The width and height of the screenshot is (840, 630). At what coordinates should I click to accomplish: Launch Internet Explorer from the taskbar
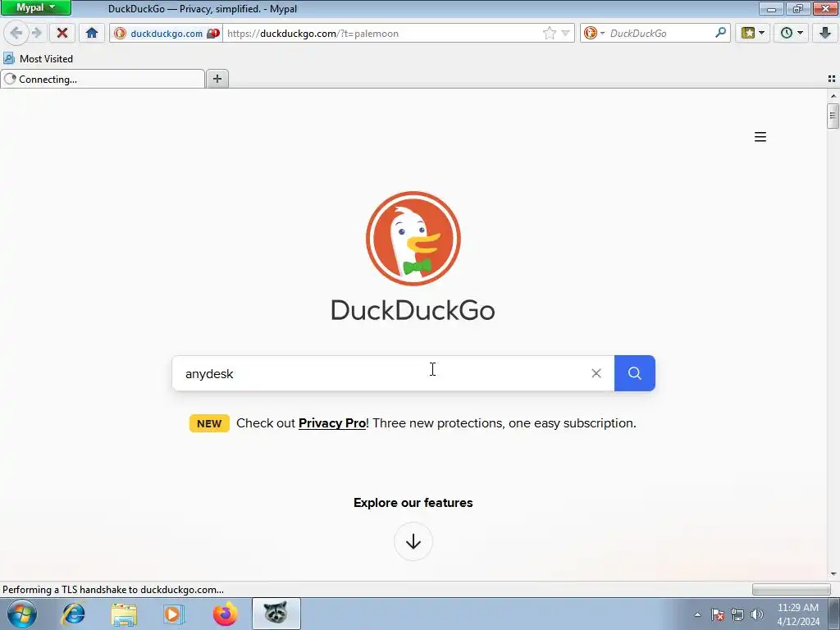tap(73, 614)
